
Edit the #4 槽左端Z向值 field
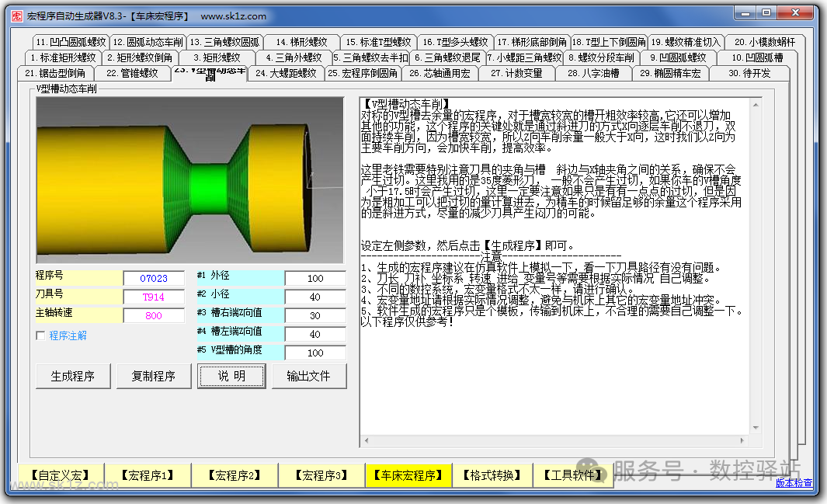315,334
